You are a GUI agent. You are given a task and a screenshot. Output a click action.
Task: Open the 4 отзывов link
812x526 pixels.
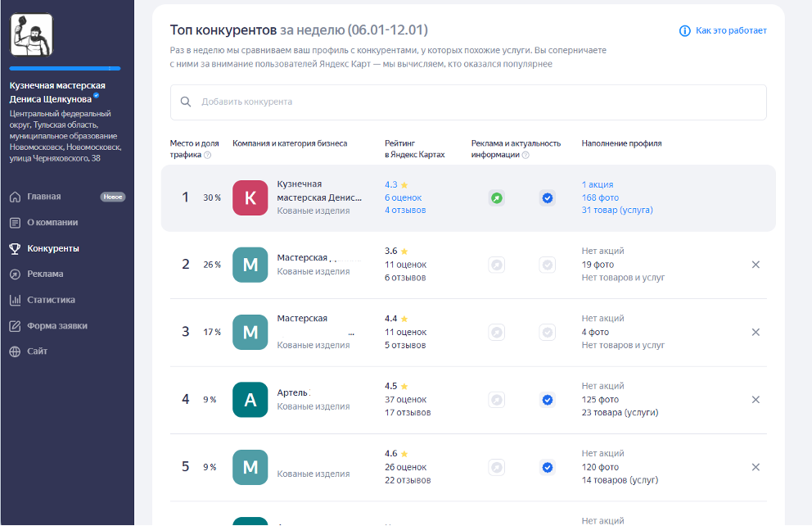click(405, 210)
